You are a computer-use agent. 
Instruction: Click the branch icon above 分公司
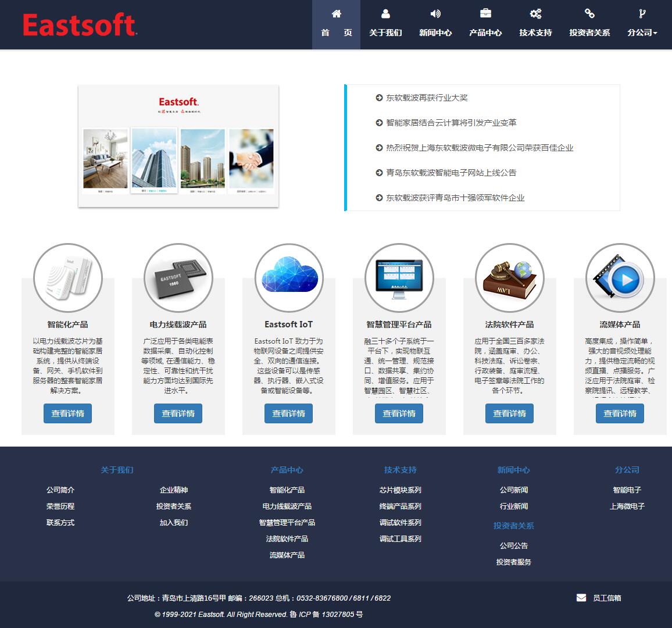point(642,14)
